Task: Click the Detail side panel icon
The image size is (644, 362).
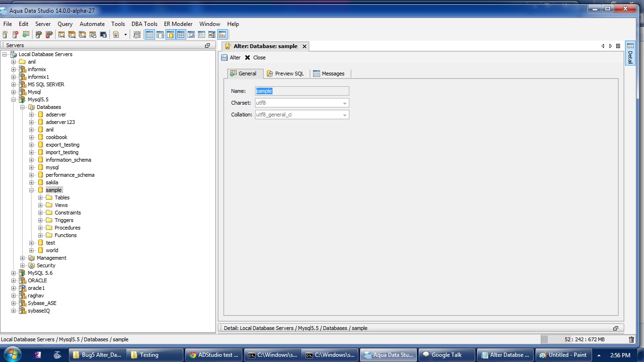Action: coord(630,53)
